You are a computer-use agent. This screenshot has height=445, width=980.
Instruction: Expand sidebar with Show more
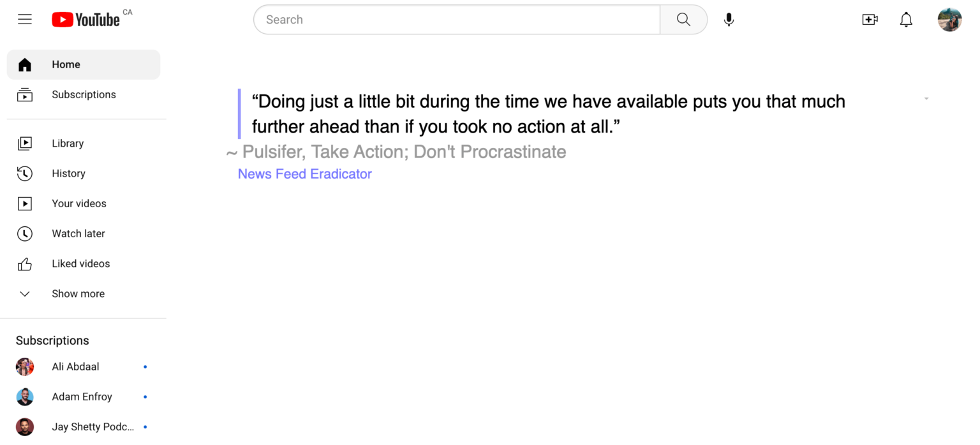[x=78, y=294]
